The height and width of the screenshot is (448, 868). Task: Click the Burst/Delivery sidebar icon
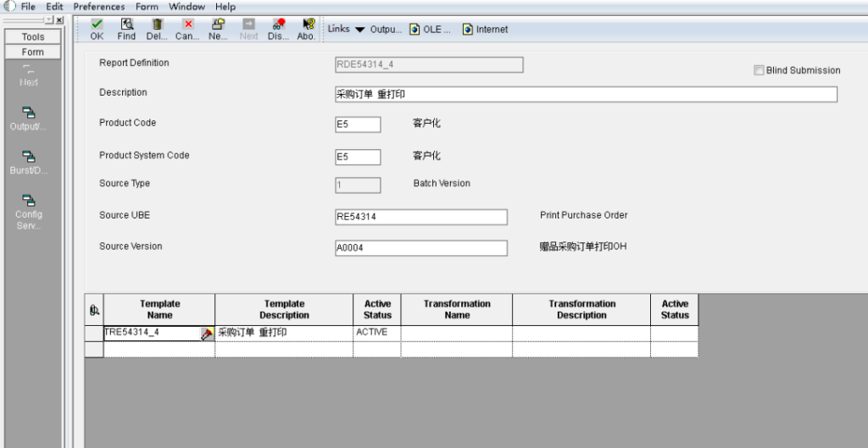(x=29, y=157)
